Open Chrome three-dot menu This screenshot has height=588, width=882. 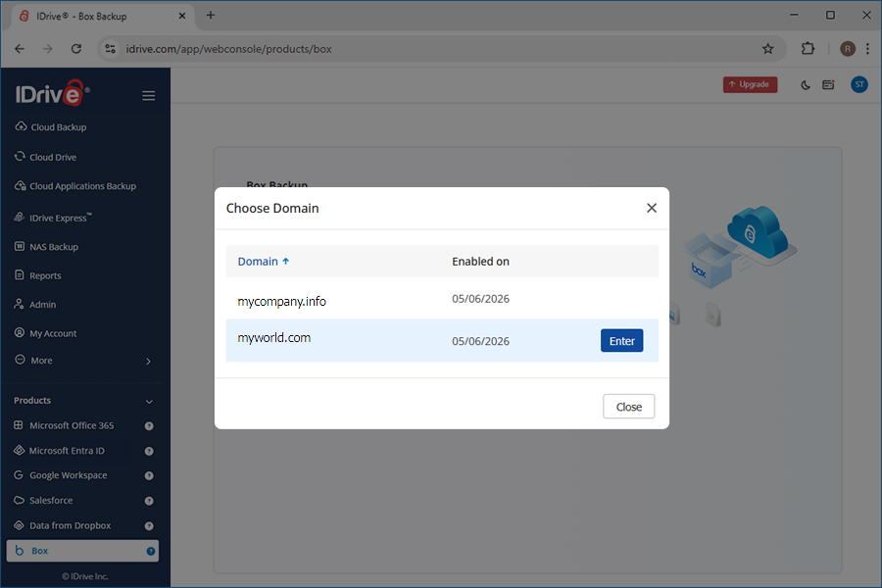click(867, 49)
